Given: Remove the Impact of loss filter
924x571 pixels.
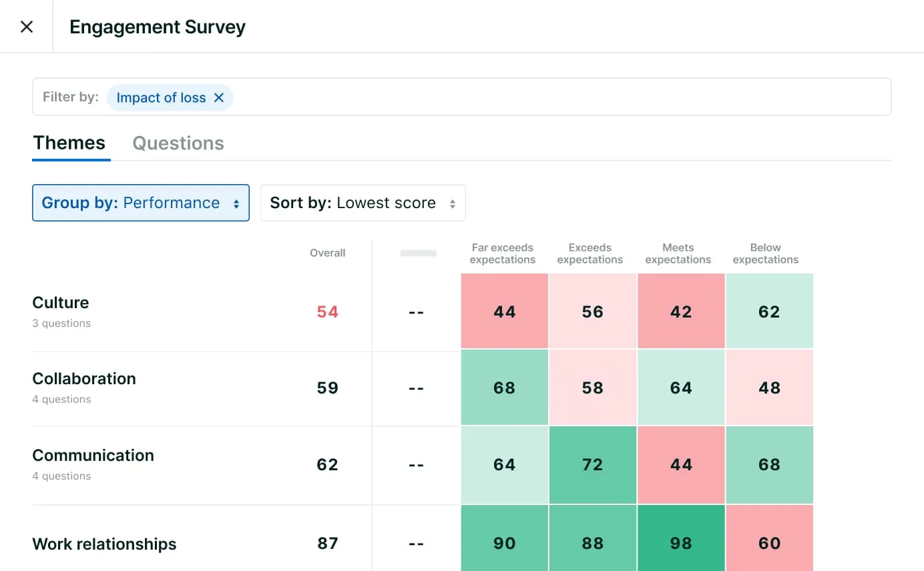Looking at the screenshot, I should click(x=218, y=98).
